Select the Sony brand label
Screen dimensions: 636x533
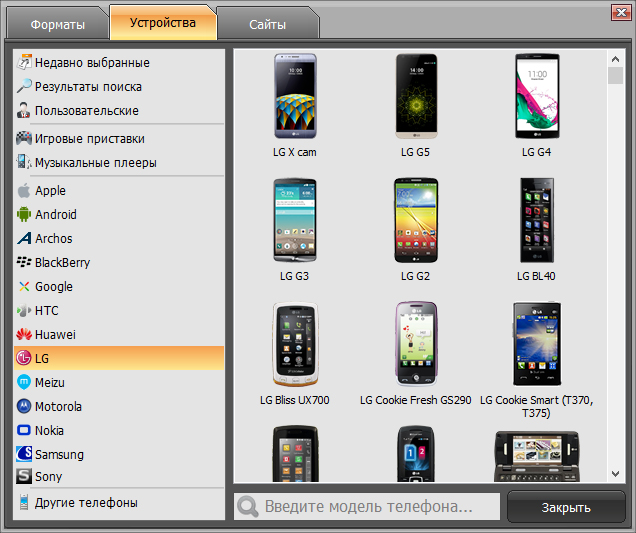coord(48,477)
